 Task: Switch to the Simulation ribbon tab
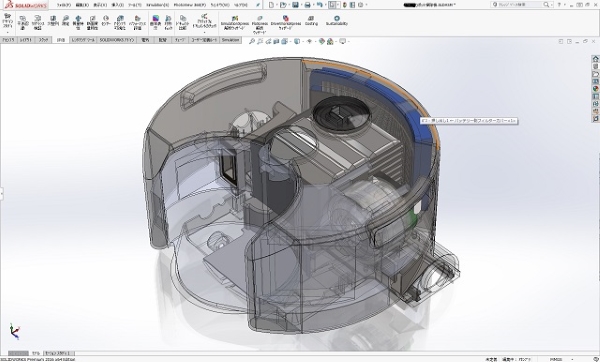(x=231, y=40)
